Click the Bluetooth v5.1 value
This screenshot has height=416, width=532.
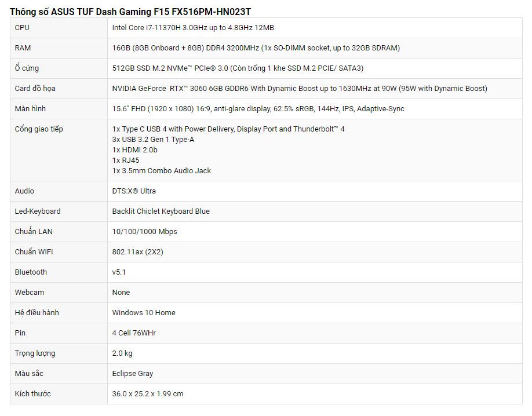pos(119,272)
